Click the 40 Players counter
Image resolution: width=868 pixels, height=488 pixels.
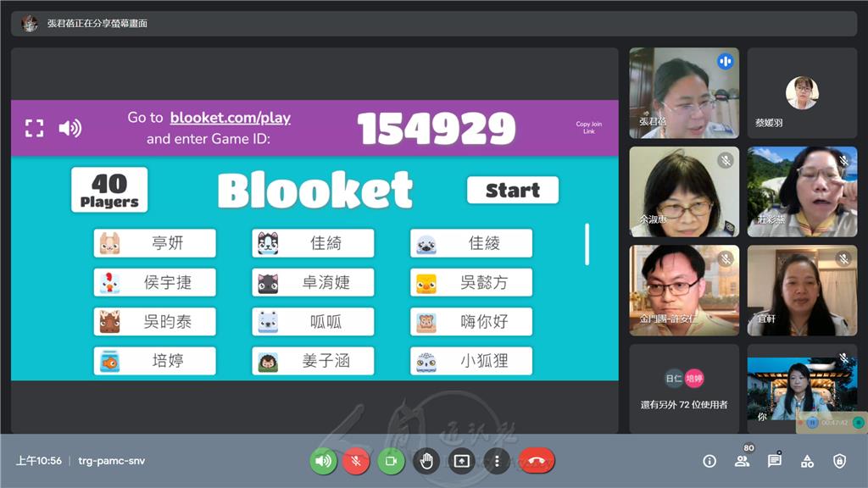point(109,190)
